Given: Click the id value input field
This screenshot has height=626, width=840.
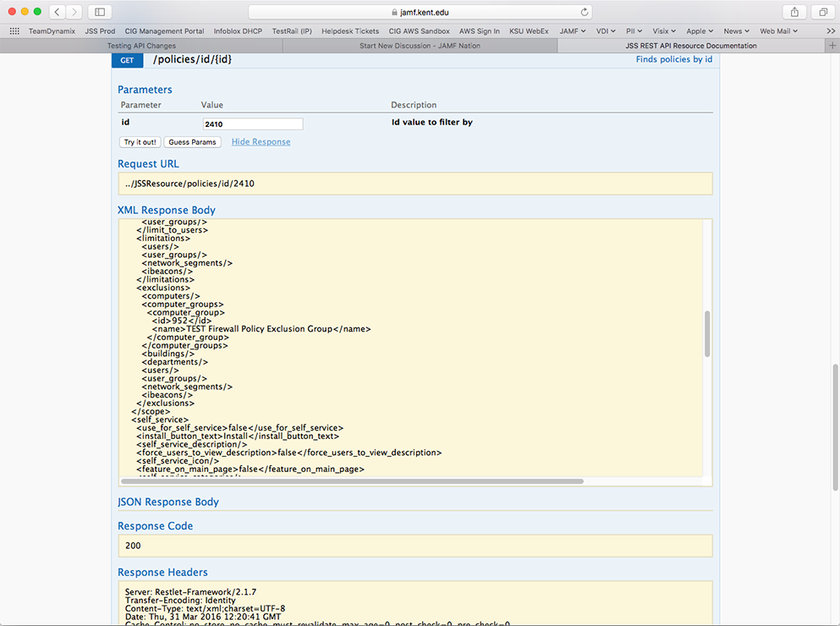Looking at the screenshot, I should click(x=253, y=124).
